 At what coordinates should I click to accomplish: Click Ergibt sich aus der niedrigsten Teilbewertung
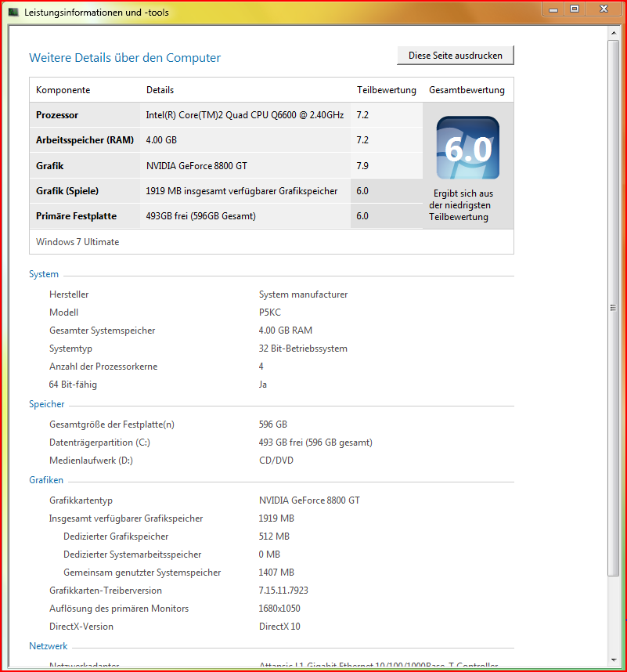point(461,205)
